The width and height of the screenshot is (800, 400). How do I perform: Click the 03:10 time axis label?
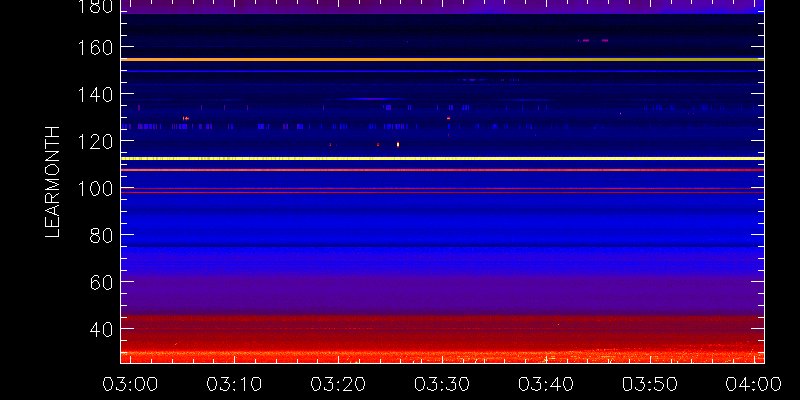point(234,384)
